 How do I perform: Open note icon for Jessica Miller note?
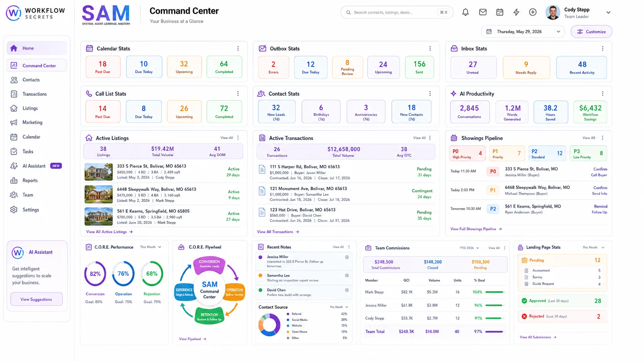(347, 257)
